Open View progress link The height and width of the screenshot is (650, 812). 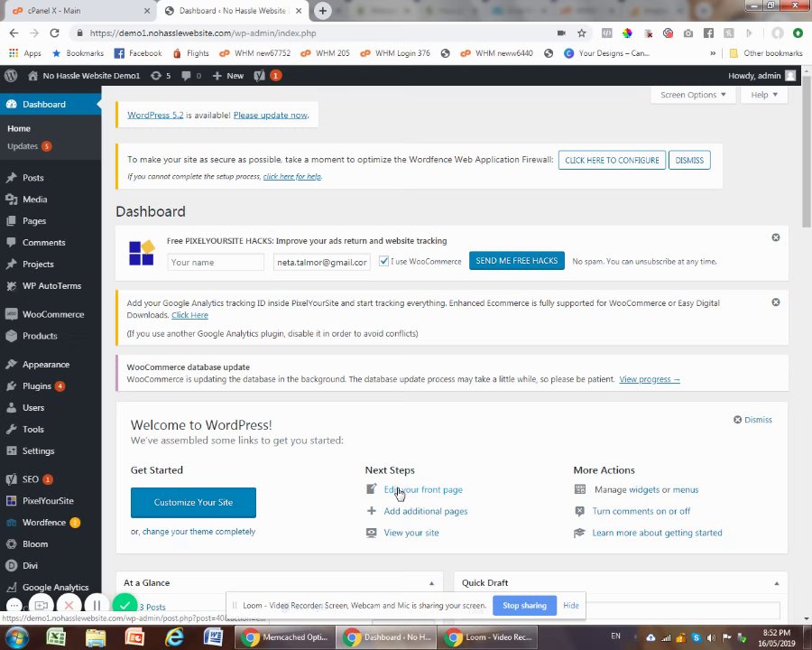(x=650, y=379)
